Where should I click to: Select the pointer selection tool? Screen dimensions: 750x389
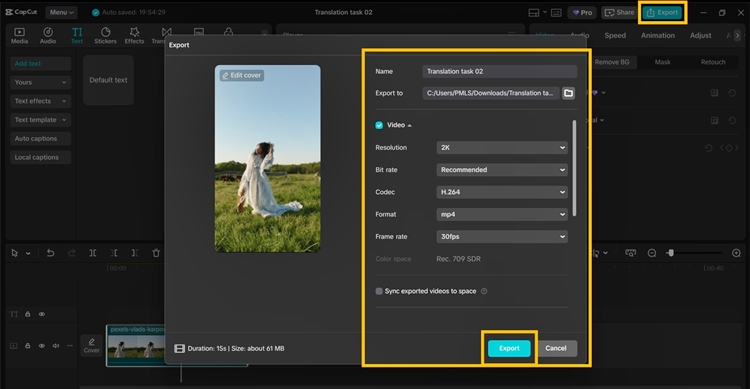pyautogui.click(x=14, y=253)
